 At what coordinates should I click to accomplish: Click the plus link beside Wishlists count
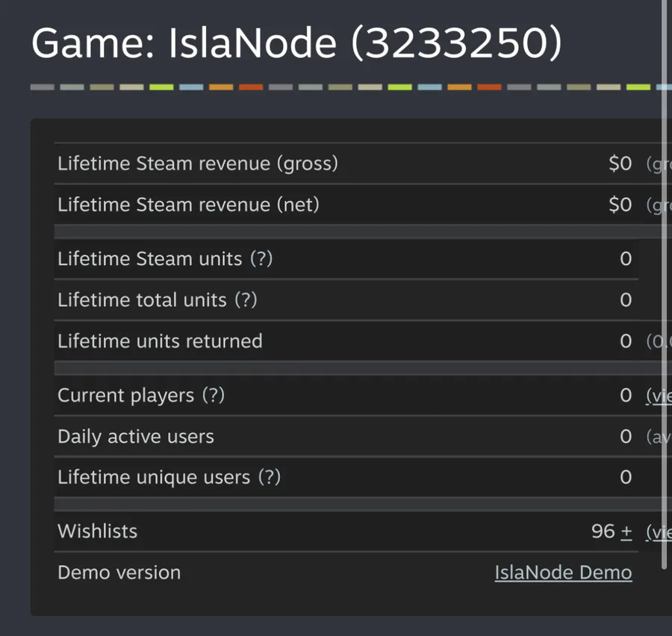(626, 531)
